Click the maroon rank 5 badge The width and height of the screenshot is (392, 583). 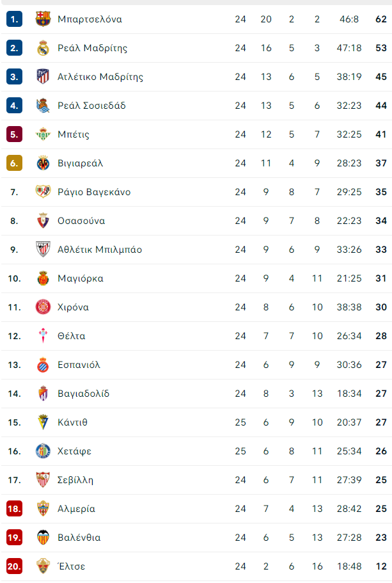click(14, 134)
